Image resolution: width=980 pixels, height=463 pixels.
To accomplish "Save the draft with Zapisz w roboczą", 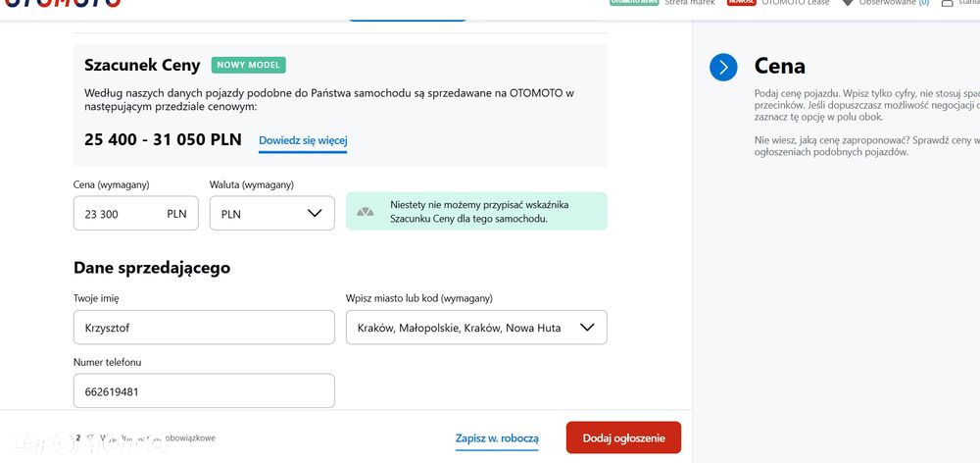I will (497, 438).
